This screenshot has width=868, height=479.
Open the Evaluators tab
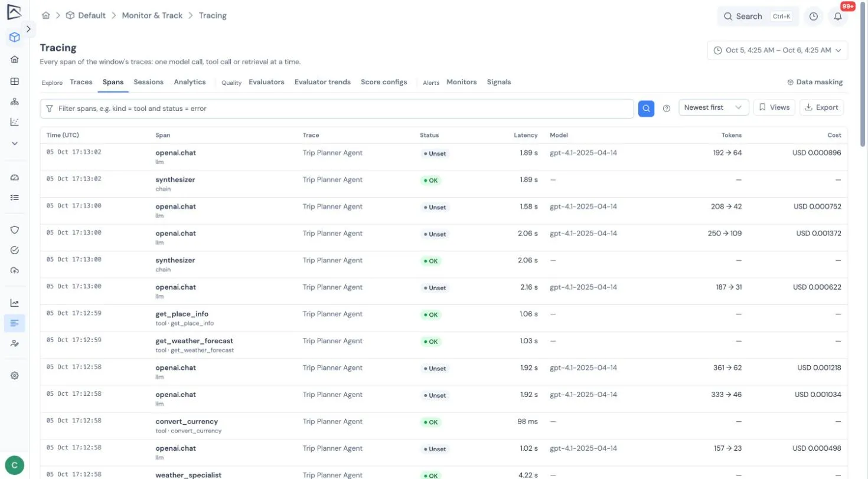pyautogui.click(x=266, y=83)
